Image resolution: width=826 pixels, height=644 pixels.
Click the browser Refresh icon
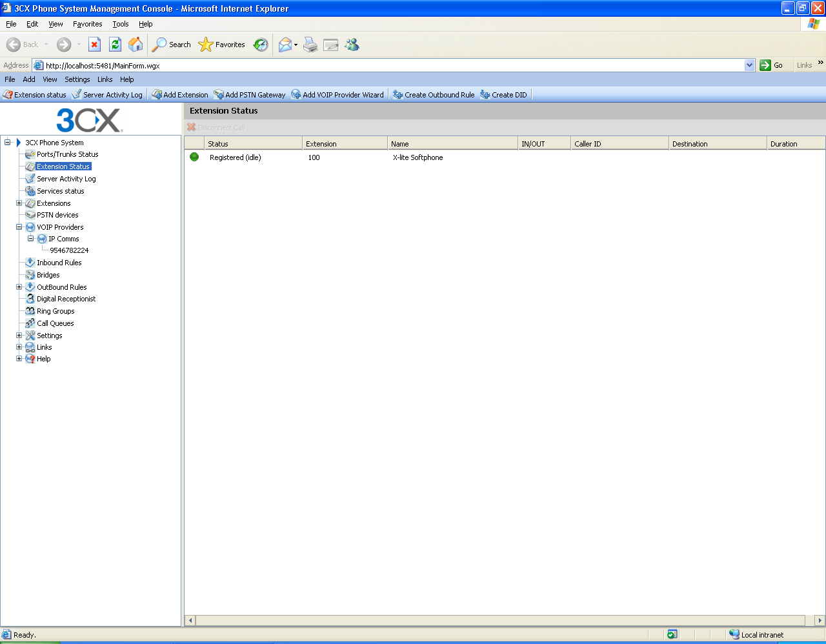point(115,45)
